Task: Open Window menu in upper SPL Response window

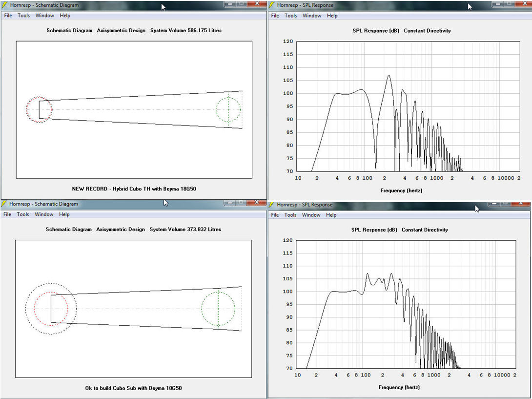Action: (x=312, y=16)
